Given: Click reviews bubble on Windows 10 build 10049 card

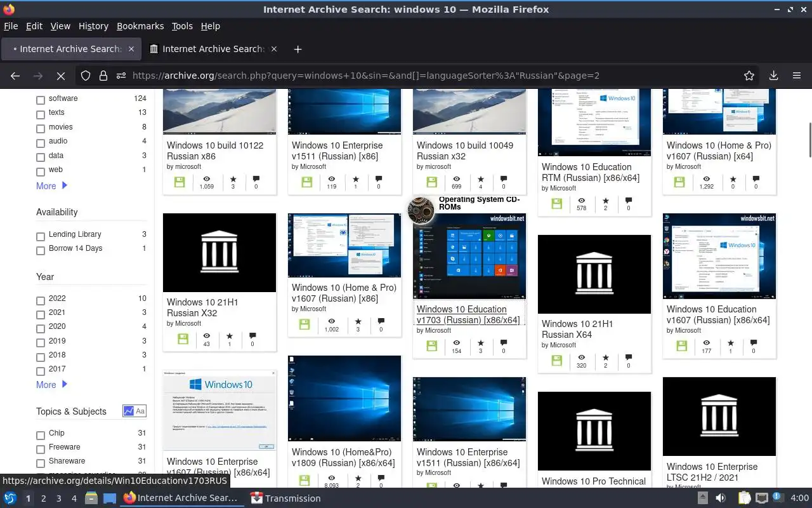Looking at the screenshot, I should (x=504, y=180).
